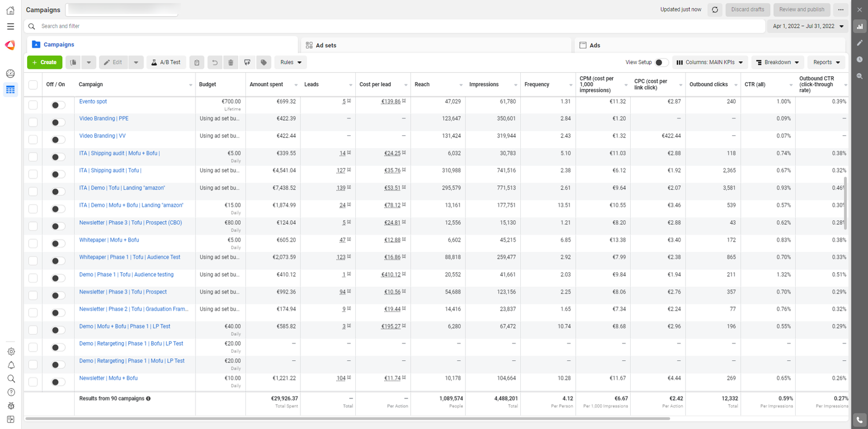
Task: Expand the arrow next to the Edit button
Action: 136,62
